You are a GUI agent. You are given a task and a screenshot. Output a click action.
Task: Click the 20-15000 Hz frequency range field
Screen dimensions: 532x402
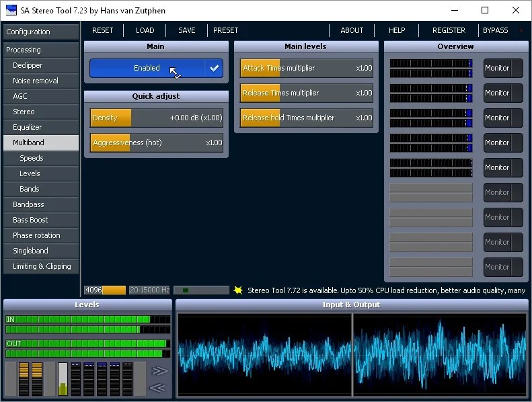point(149,290)
